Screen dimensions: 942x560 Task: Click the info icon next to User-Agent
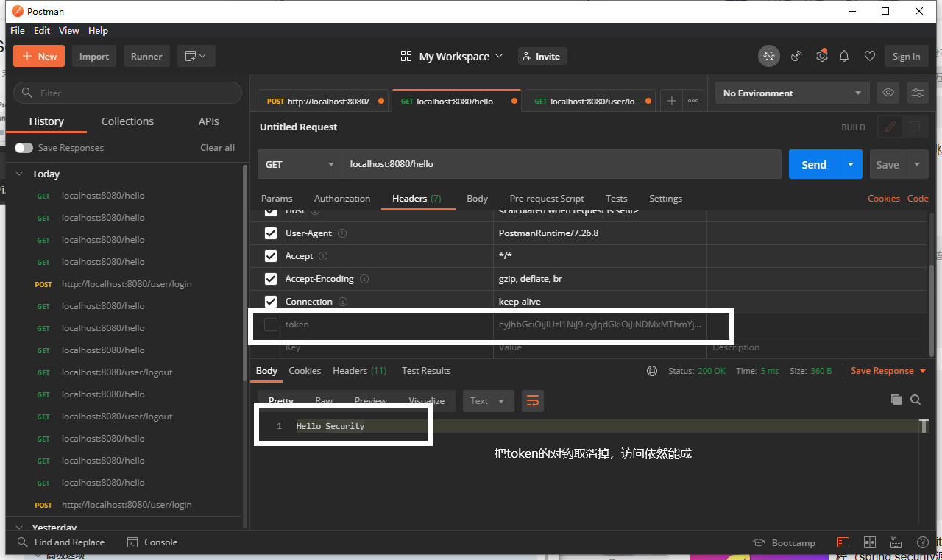click(x=342, y=233)
